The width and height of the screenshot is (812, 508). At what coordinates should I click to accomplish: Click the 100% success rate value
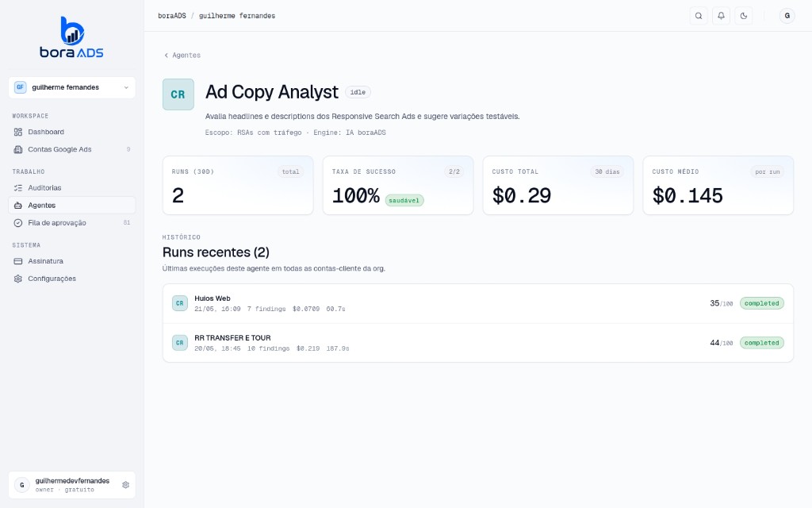pos(356,196)
